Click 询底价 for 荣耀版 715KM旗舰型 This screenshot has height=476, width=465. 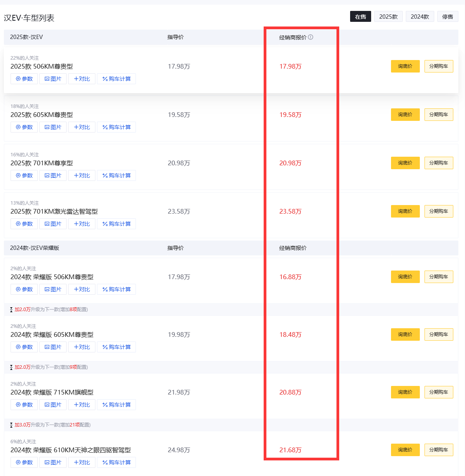(405, 392)
